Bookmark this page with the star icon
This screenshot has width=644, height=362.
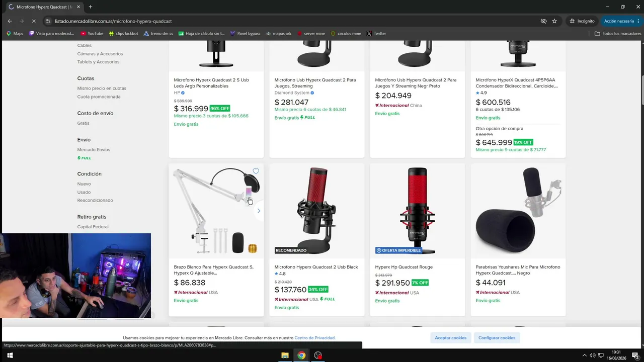(x=554, y=21)
